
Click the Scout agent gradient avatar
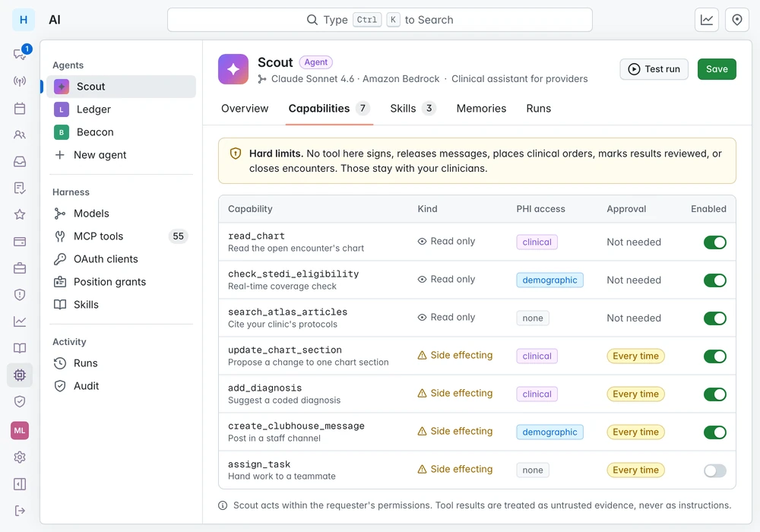click(233, 69)
